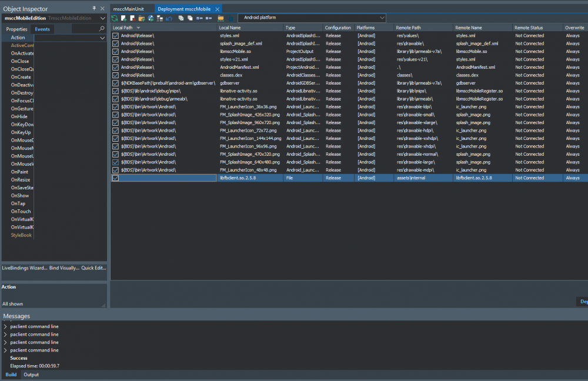The height and width of the screenshot is (381, 588).
Task: Switch to the msccMainUnit tab
Action: (x=129, y=9)
